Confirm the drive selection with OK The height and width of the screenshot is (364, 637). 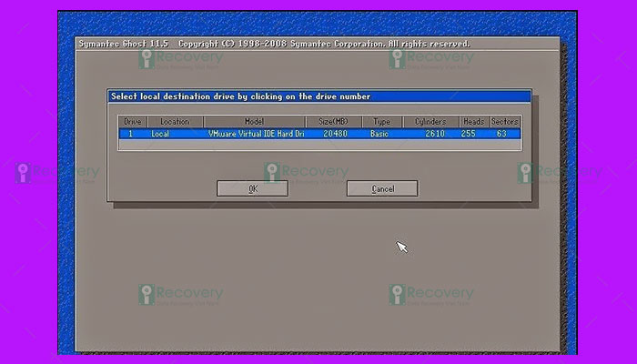coord(252,188)
